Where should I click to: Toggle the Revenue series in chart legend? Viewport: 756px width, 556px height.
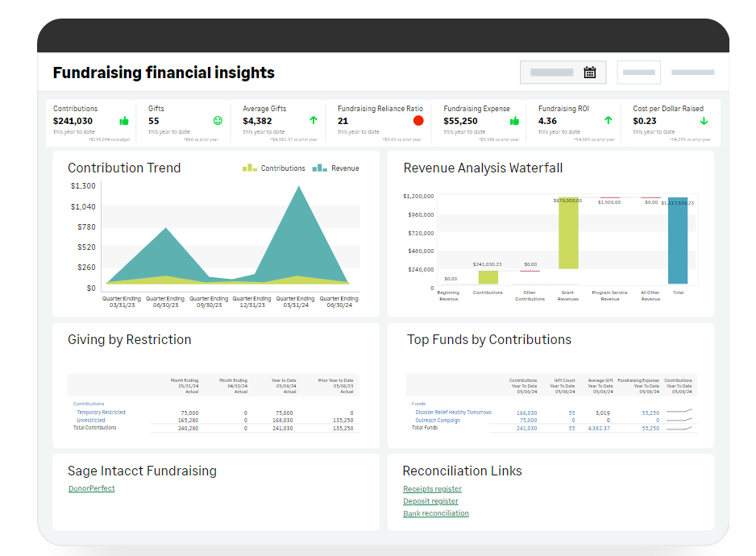click(337, 168)
